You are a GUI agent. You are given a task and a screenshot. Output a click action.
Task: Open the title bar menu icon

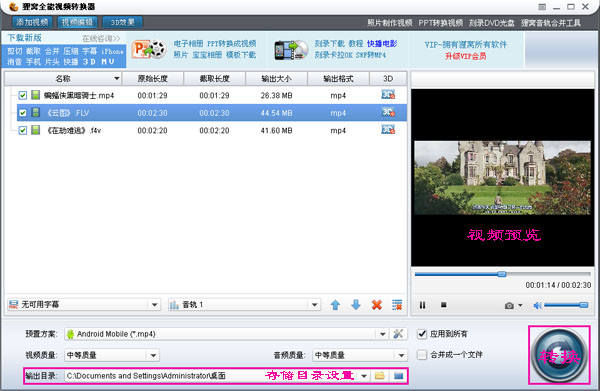coord(542,7)
